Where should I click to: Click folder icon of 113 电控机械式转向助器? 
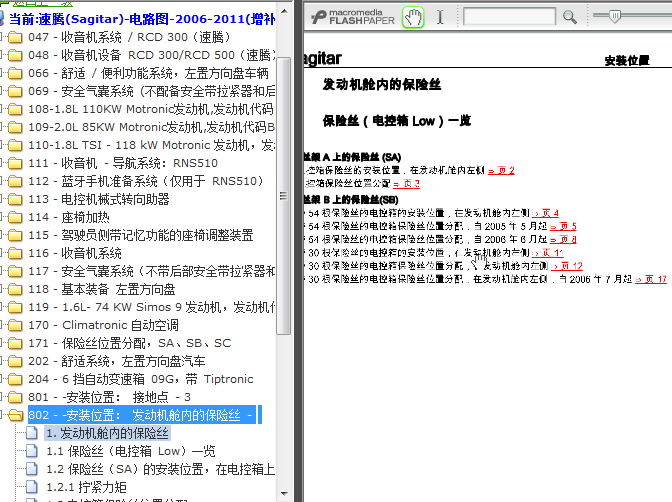(15, 200)
